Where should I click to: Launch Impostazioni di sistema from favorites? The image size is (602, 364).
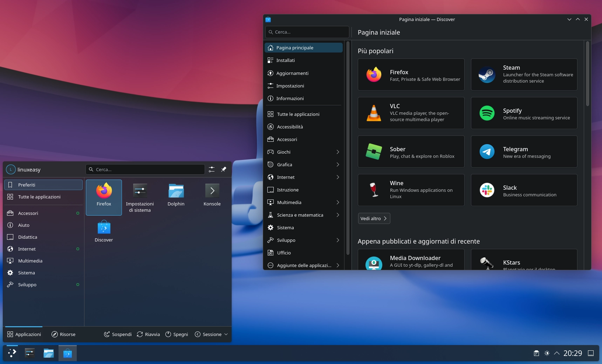[x=140, y=197]
